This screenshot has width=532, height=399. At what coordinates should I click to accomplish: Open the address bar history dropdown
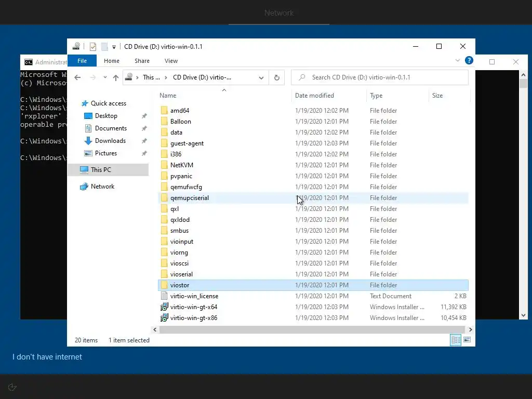(261, 78)
